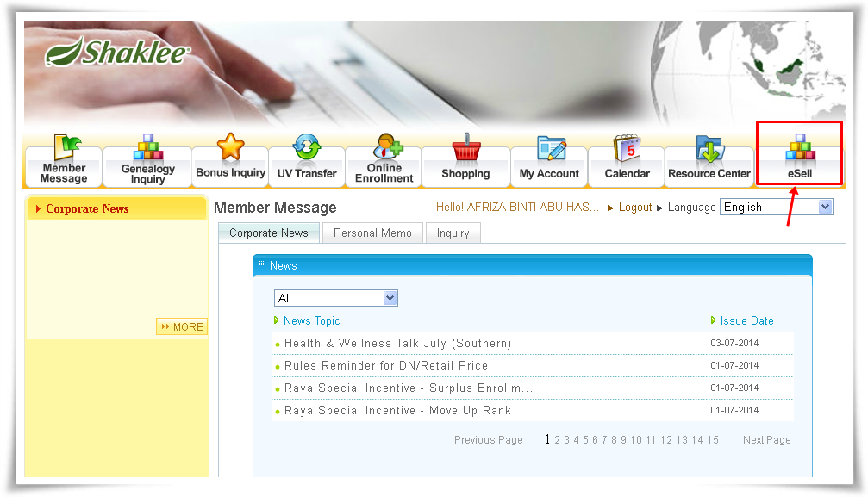This screenshot has height=497, width=868.
Task: Sort by News Topic column
Action: click(x=311, y=320)
